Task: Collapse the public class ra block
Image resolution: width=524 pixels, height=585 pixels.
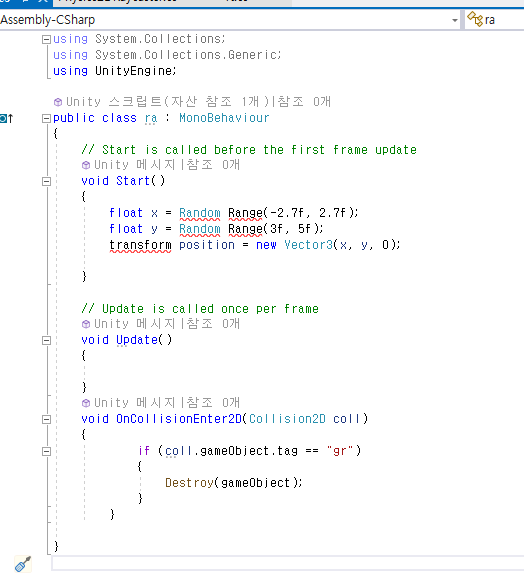Action: pyautogui.click(x=46, y=118)
